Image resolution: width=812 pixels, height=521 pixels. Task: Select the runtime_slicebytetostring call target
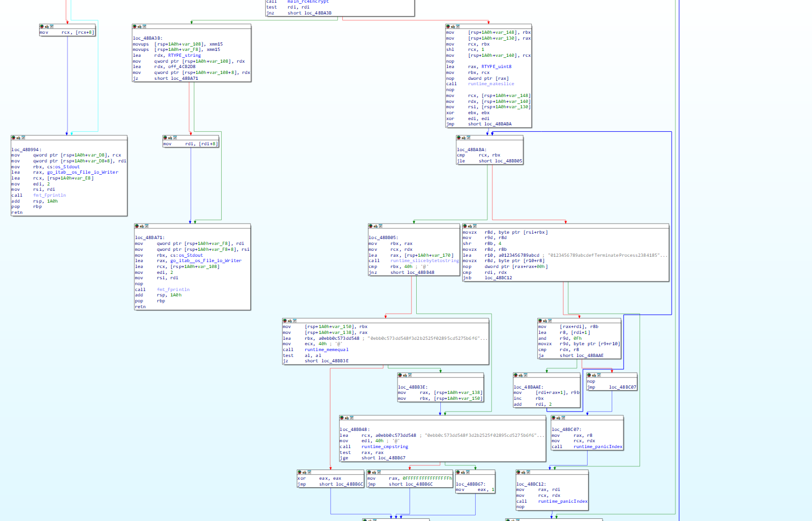point(425,260)
